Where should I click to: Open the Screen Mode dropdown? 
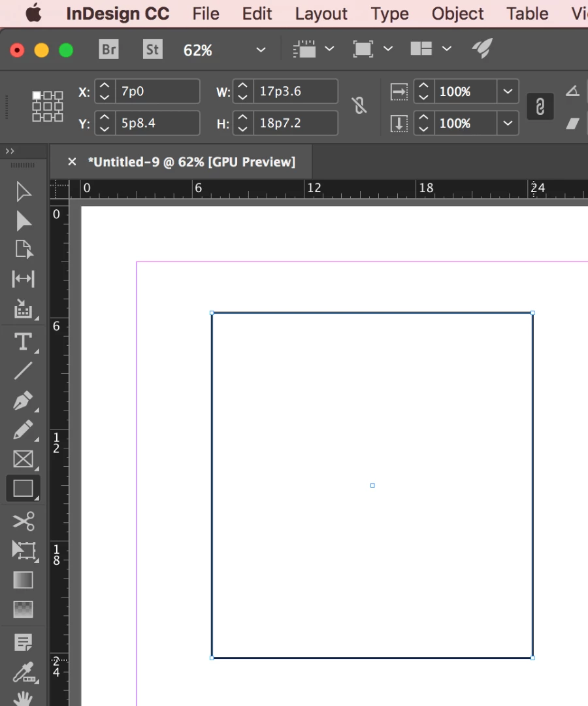[388, 48]
